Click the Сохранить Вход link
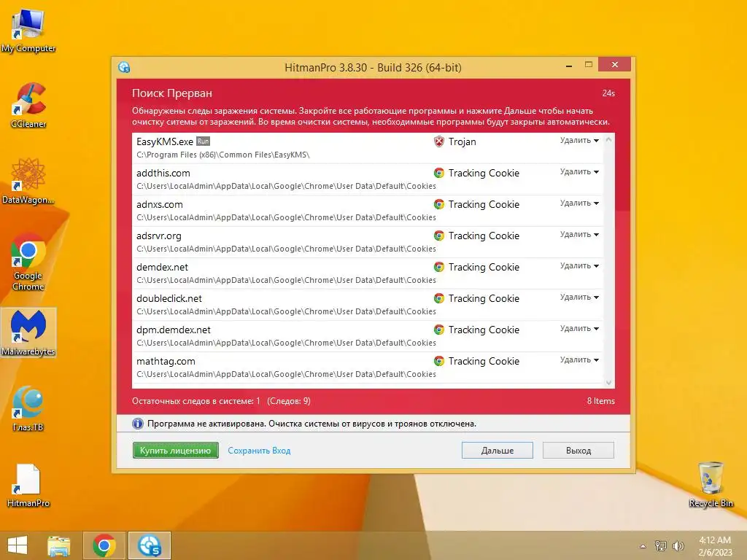 [259, 451]
